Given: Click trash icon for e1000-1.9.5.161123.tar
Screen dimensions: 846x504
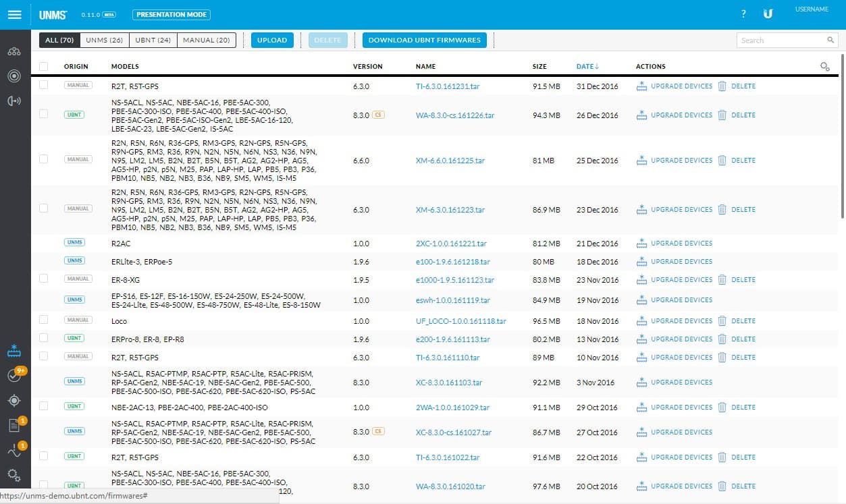Looking at the screenshot, I should [722, 280].
